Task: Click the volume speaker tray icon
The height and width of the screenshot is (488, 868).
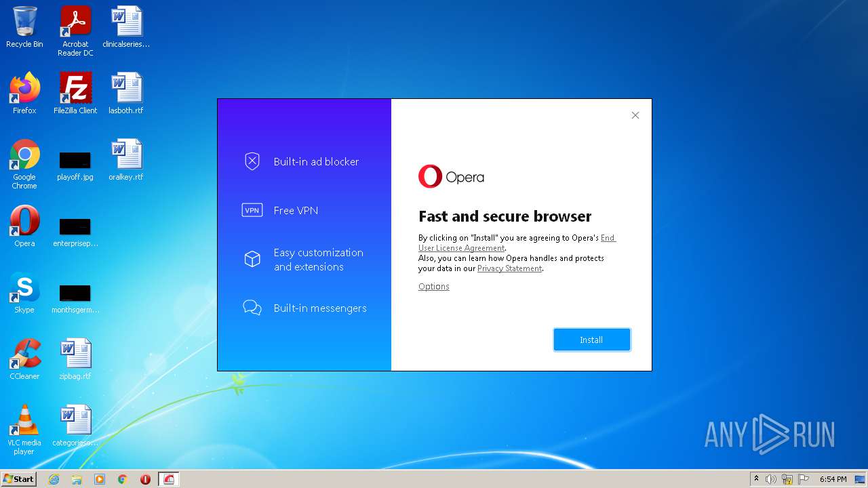Action: 771,479
